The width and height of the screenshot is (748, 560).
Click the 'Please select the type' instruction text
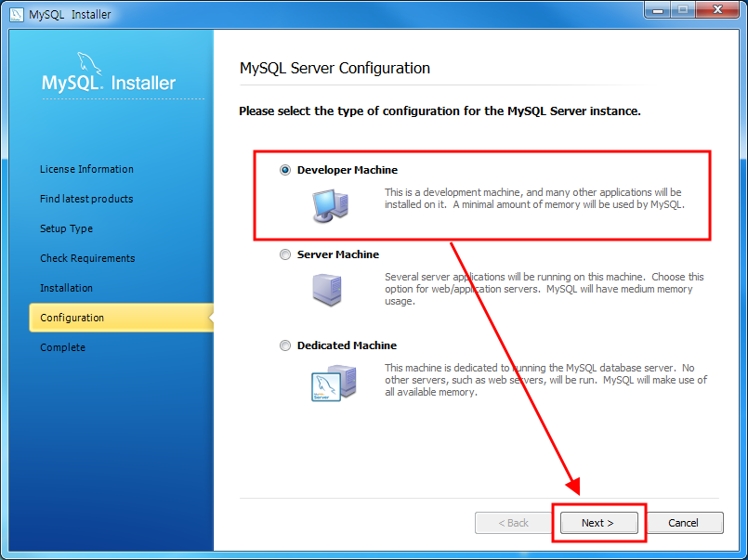pyautogui.click(x=440, y=111)
